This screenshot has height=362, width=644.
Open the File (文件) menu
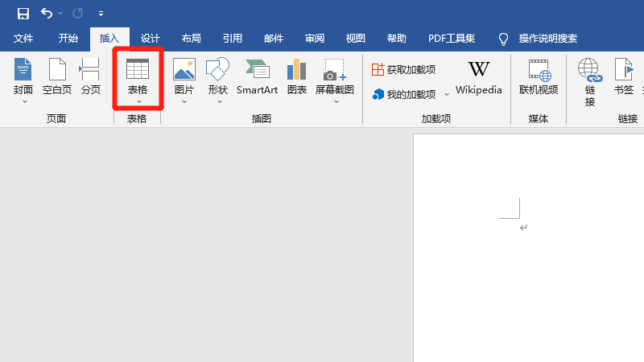pyautogui.click(x=23, y=39)
